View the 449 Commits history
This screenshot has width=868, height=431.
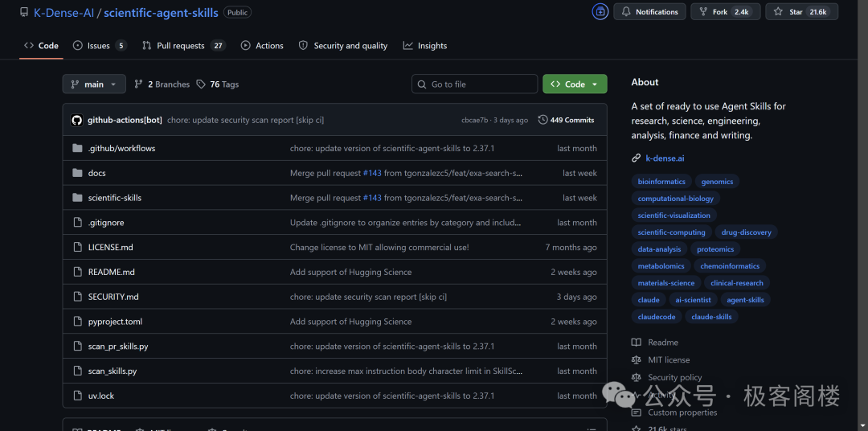567,120
